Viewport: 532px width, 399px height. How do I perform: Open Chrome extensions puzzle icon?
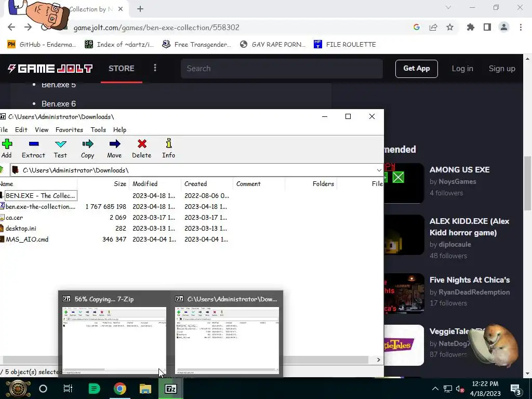click(471, 27)
